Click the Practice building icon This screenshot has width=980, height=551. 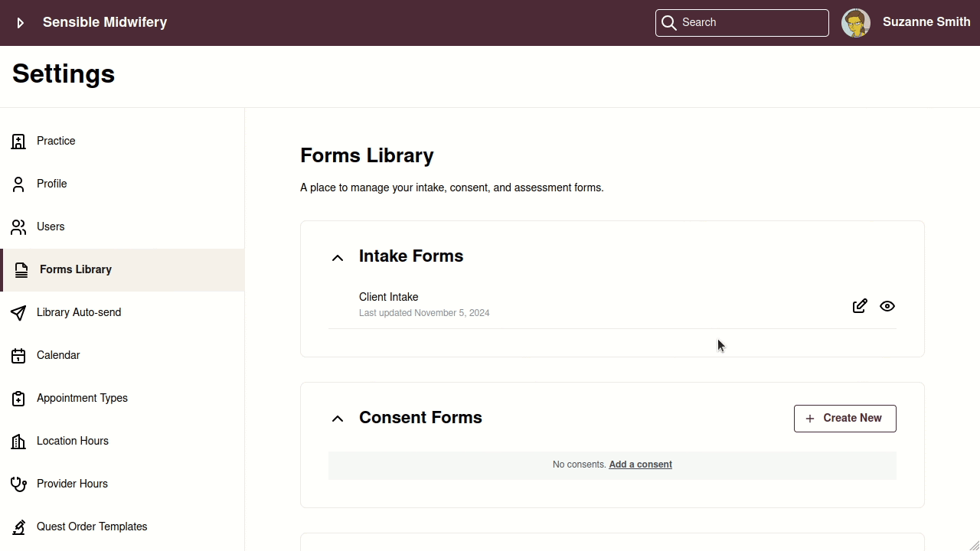[18, 142]
